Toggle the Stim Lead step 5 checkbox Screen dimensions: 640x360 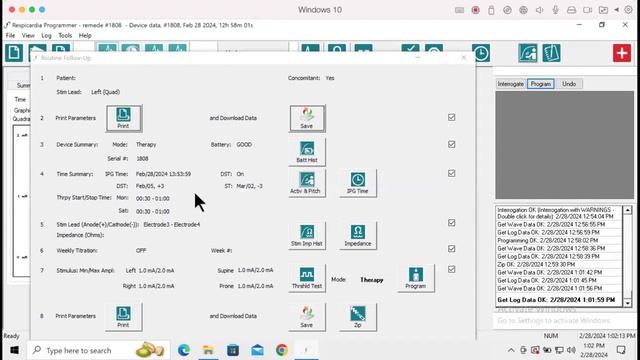coord(451,223)
